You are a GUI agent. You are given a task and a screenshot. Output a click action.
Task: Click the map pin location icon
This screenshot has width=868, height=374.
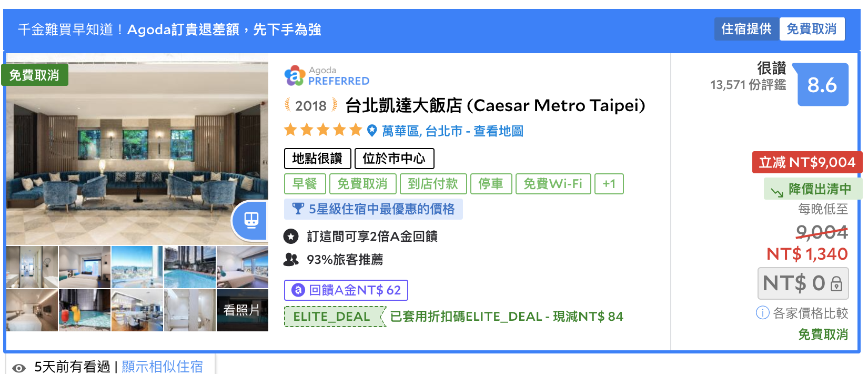372,131
